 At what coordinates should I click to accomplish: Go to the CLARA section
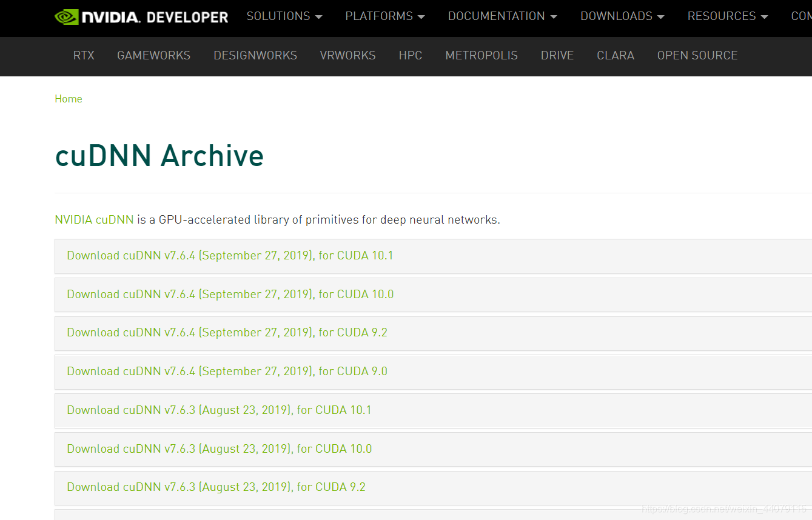pyautogui.click(x=616, y=55)
